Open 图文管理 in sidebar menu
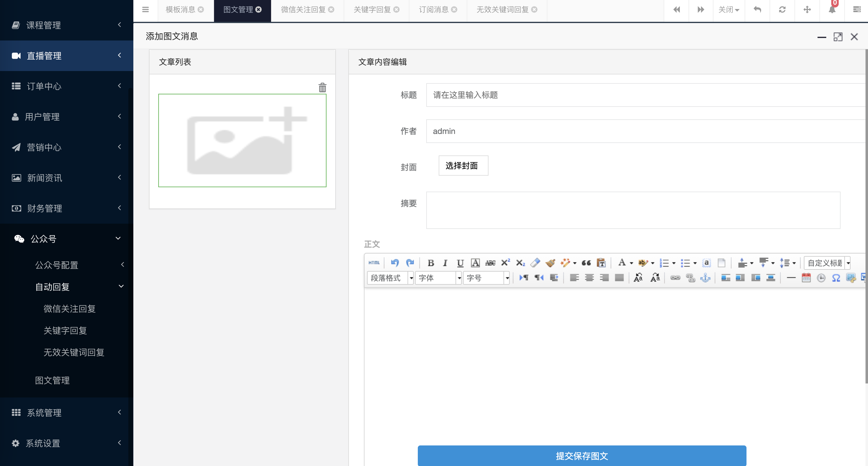This screenshot has width=868, height=466. pyautogui.click(x=52, y=380)
